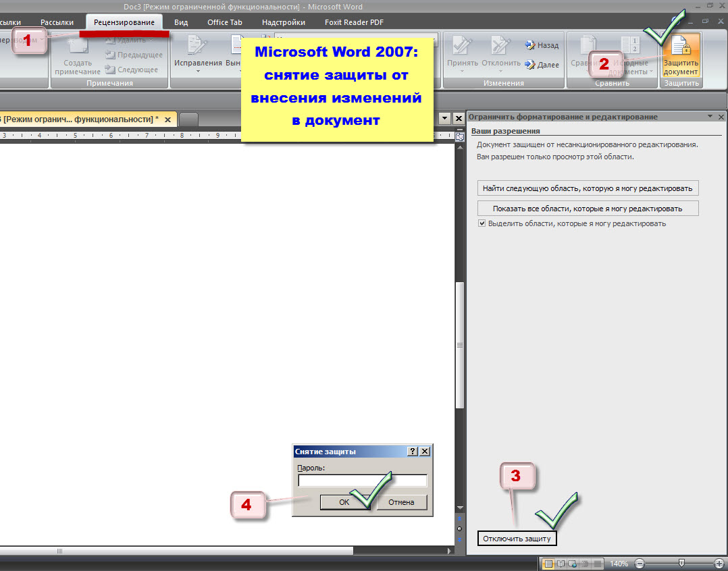Close the Office Tab bar with X button

pos(459,118)
